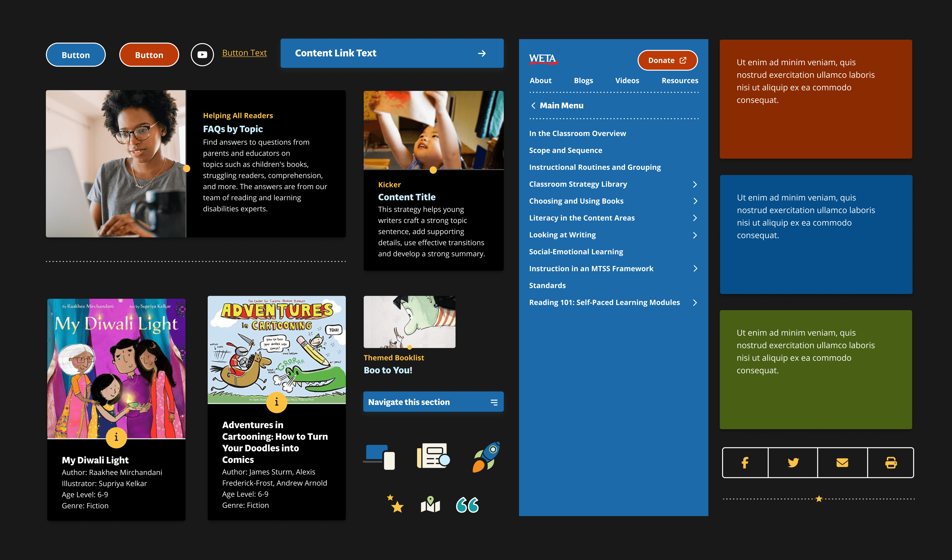The height and width of the screenshot is (560, 952).
Task: Click the teal quotation marks icon
Action: (x=467, y=505)
